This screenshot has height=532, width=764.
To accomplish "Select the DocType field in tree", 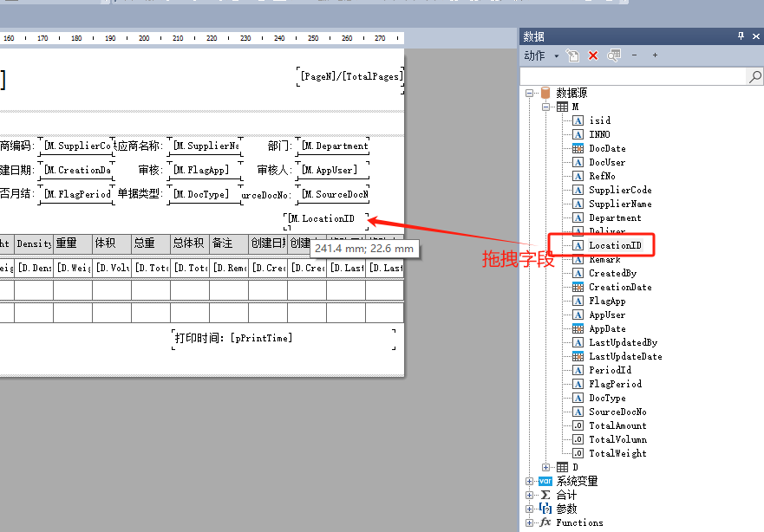I will [607, 398].
